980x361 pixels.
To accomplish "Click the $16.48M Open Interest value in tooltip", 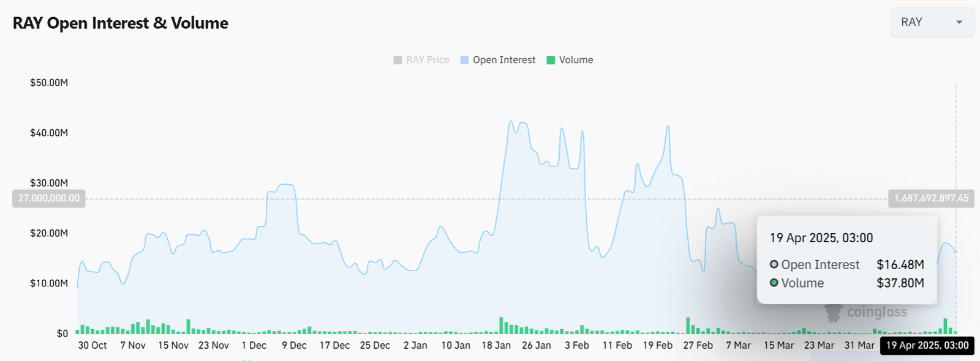I will (900, 264).
